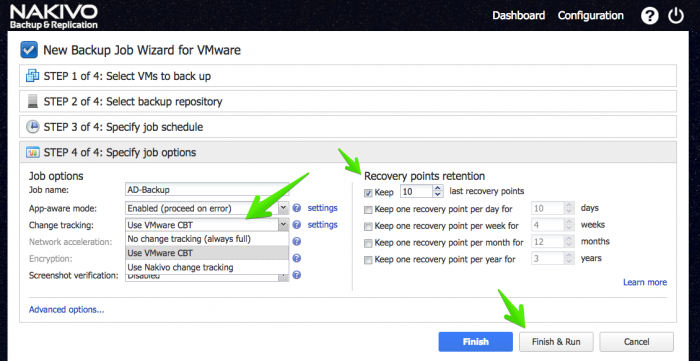Screen dimensions: 700x361
Task: Expand Step 1 Select VMs to back up
Action: 348,76
